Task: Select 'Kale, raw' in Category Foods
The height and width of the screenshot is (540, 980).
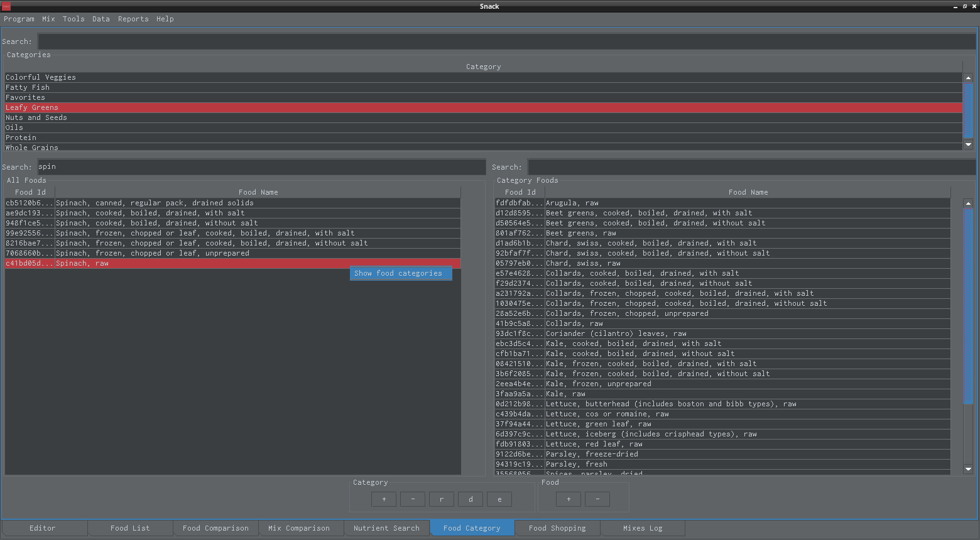Action: click(x=565, y=394)
